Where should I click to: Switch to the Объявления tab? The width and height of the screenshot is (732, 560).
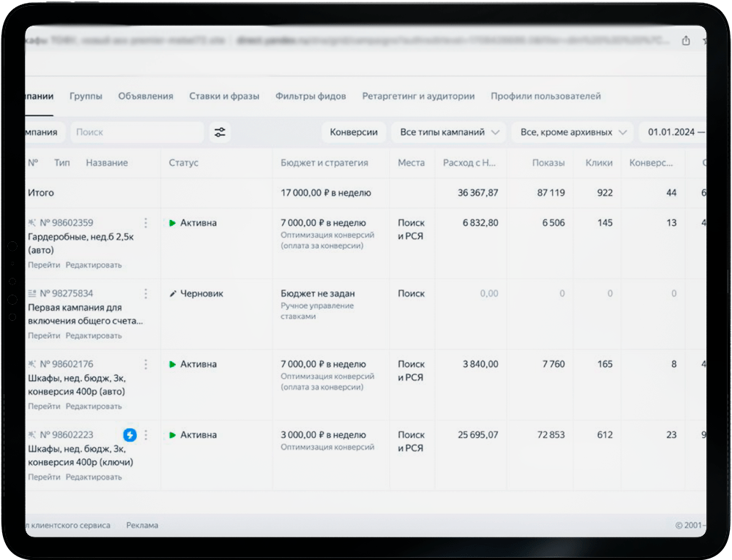coord(146,96)
